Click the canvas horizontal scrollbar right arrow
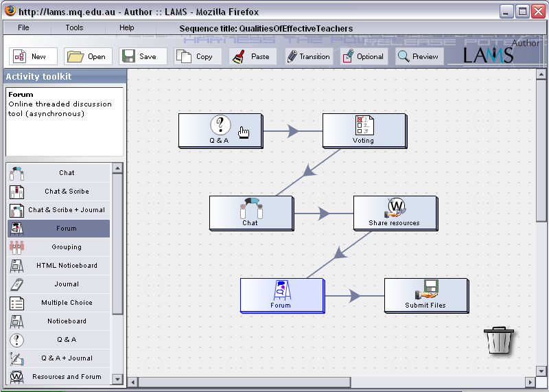The image size is (549, 392). (x=530, y=382)
